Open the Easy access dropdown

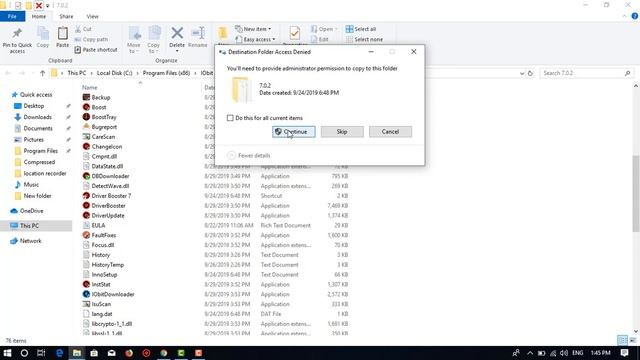(255, 39)
